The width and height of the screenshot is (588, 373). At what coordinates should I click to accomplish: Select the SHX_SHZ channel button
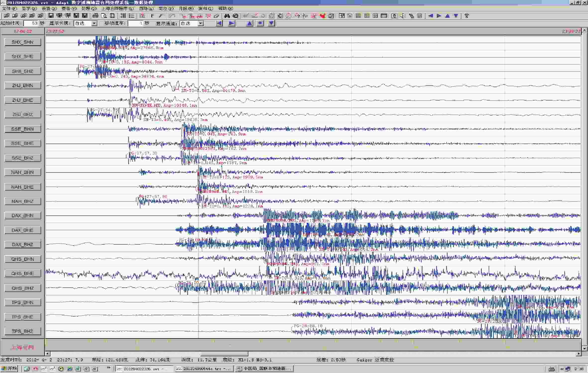[x=23, y=71]
